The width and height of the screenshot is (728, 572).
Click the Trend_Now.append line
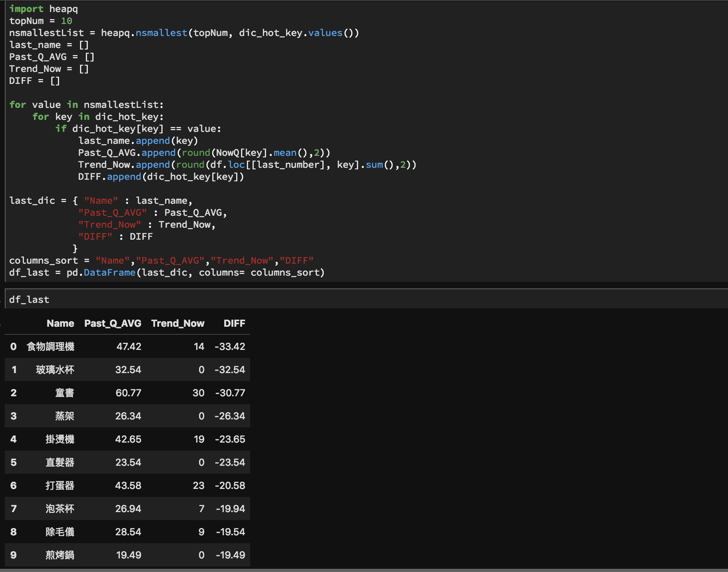[247, 165]
